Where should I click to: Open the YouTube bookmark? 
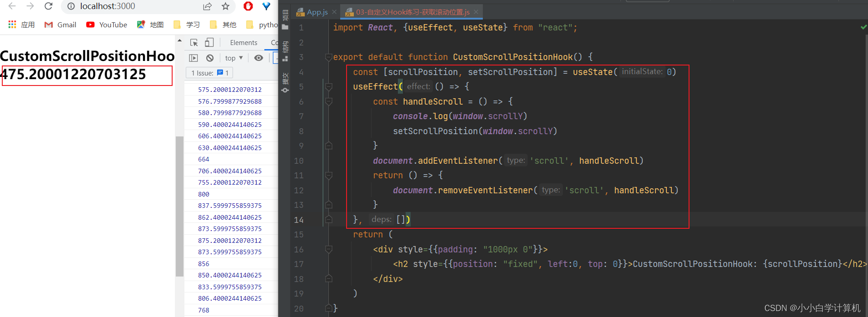coord(107,25)
